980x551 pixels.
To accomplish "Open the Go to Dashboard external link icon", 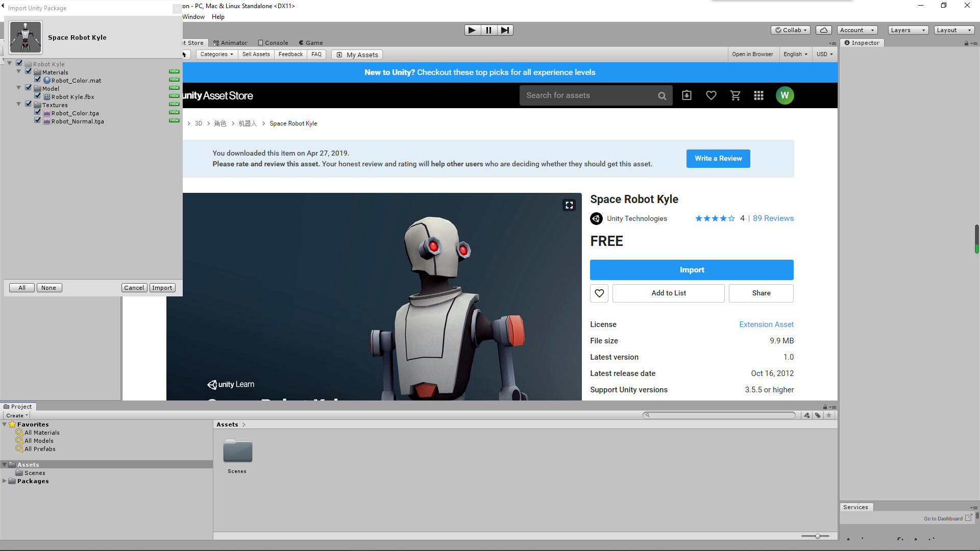I will click(x=968, y=518).
